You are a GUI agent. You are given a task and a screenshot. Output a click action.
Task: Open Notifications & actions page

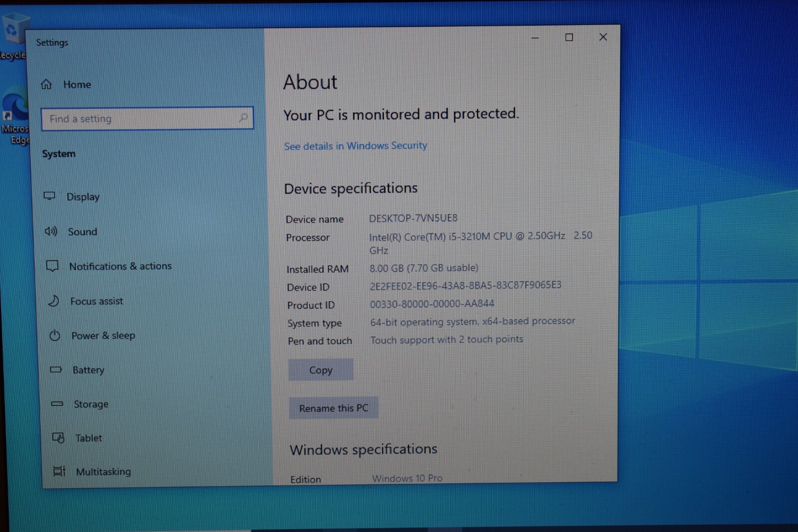120,266
